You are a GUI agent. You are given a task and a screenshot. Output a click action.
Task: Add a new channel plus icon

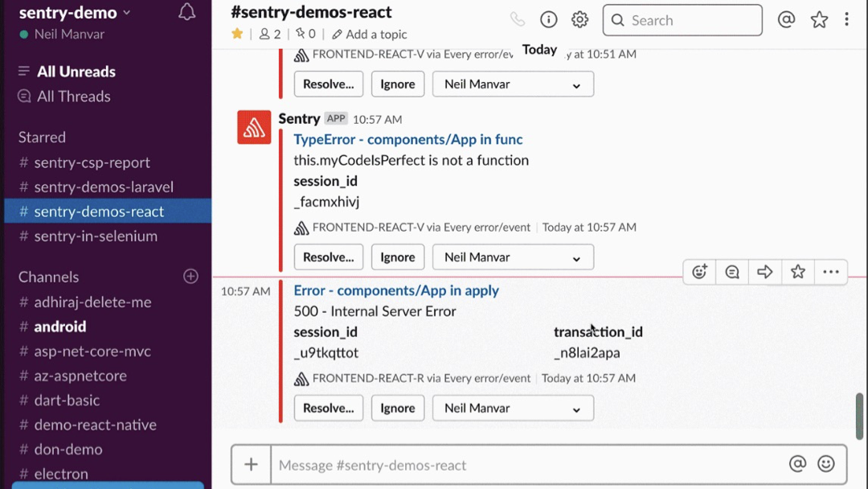tap(191, 277)
